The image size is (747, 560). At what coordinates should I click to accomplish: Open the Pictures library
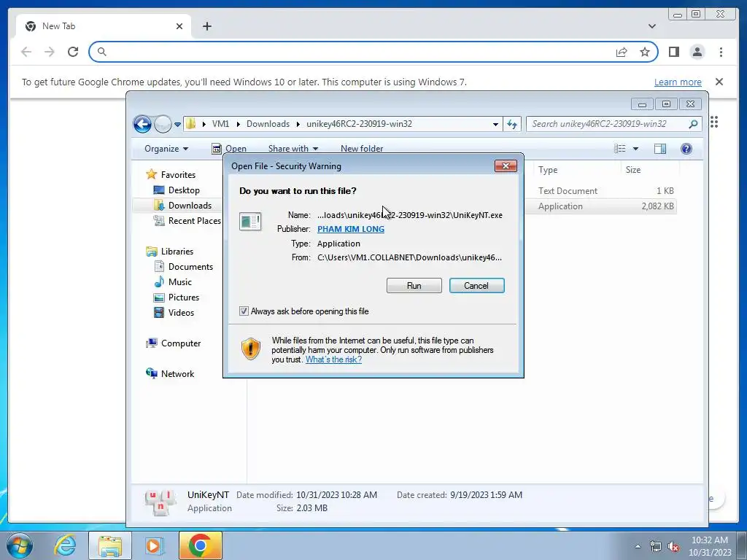tap(177, 297)
